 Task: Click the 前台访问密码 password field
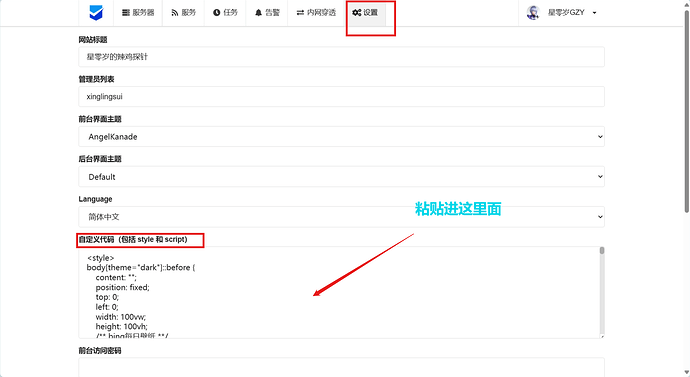tap(341, 367)
